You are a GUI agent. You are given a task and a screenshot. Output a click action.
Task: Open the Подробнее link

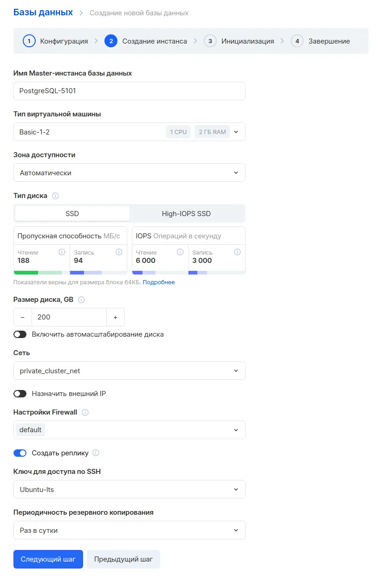(x=159, y=282)
